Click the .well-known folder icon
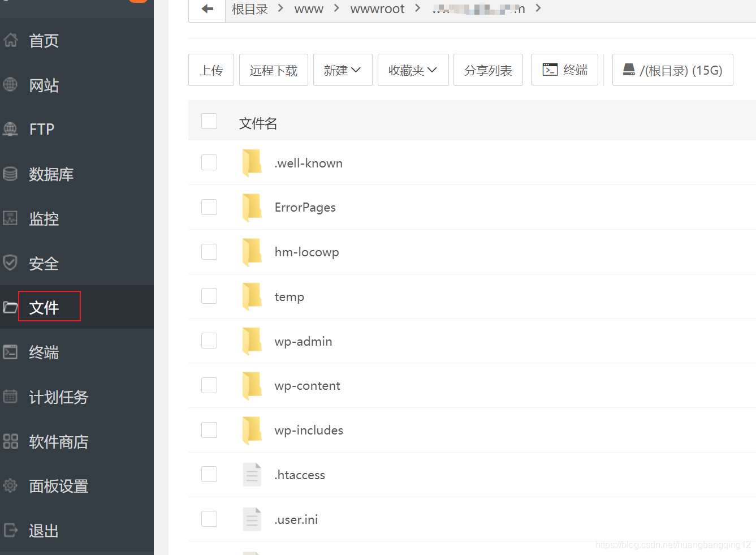This screenshot has height=555, width=756. [252, 163]
